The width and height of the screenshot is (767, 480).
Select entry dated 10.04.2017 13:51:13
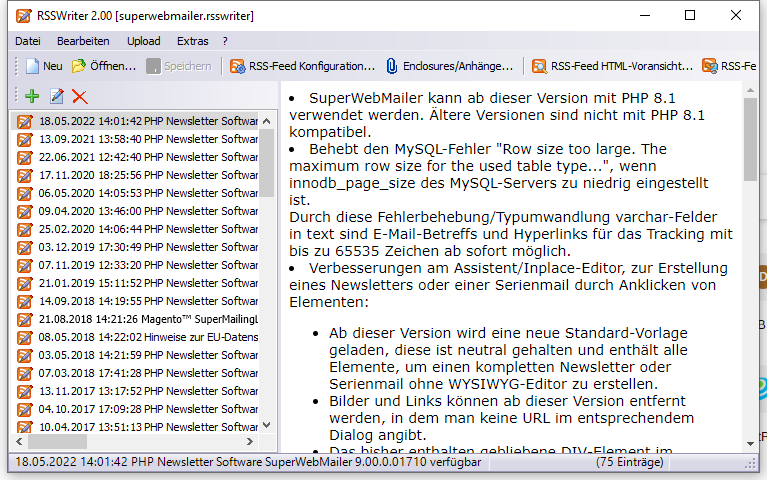pos(136,426)
